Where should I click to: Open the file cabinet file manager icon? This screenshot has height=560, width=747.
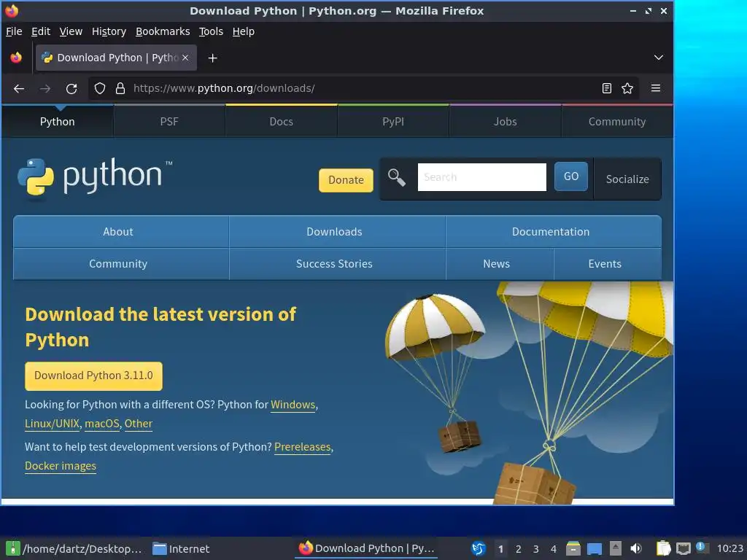click(x=573, y=548)
